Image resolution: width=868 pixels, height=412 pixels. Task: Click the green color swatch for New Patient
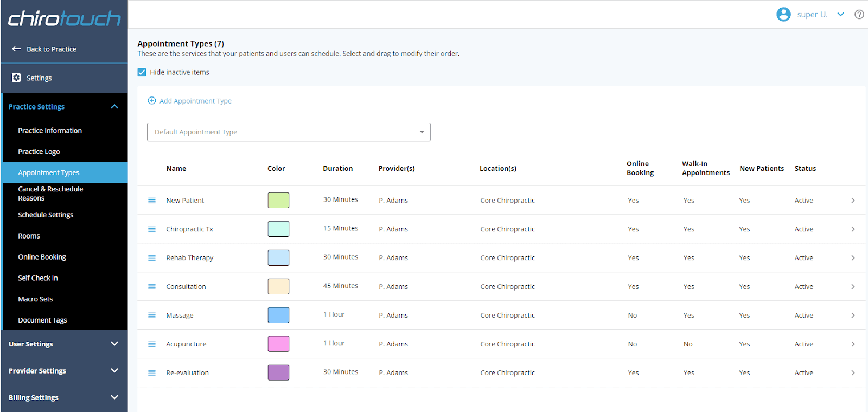click(x=278, y=200)
